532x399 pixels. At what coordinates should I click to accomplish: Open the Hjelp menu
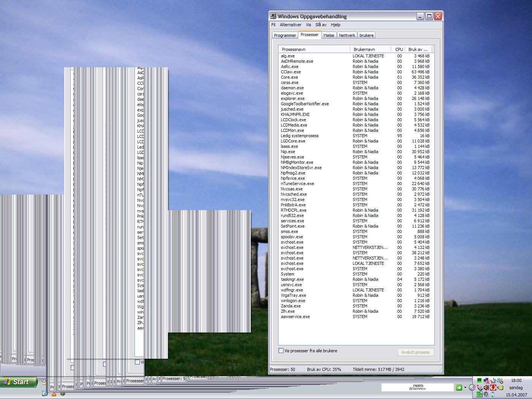336,25
